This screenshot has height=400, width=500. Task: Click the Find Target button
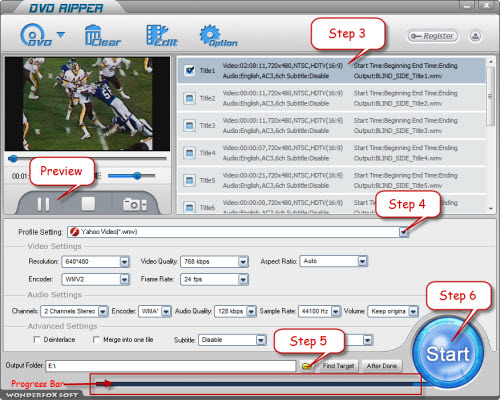pyautogui.click(x=338, y=366)
